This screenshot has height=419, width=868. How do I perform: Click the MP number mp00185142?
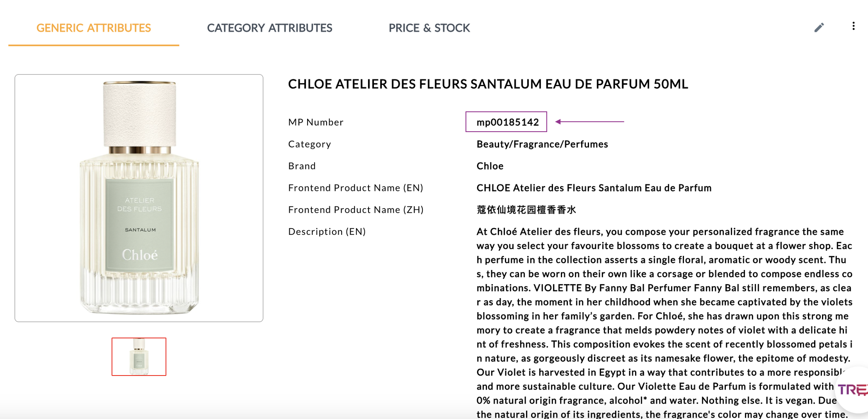tap(507, 122)
